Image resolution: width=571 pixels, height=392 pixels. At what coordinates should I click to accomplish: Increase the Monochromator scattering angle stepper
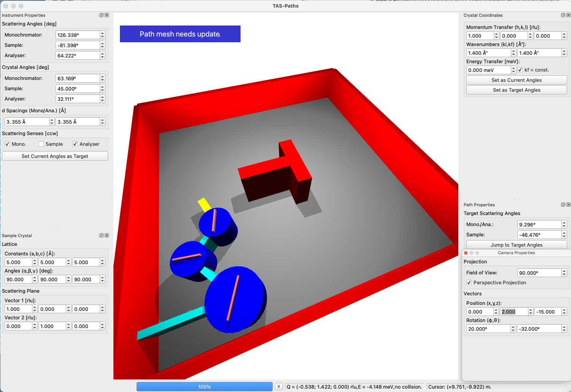click(102, 33)
